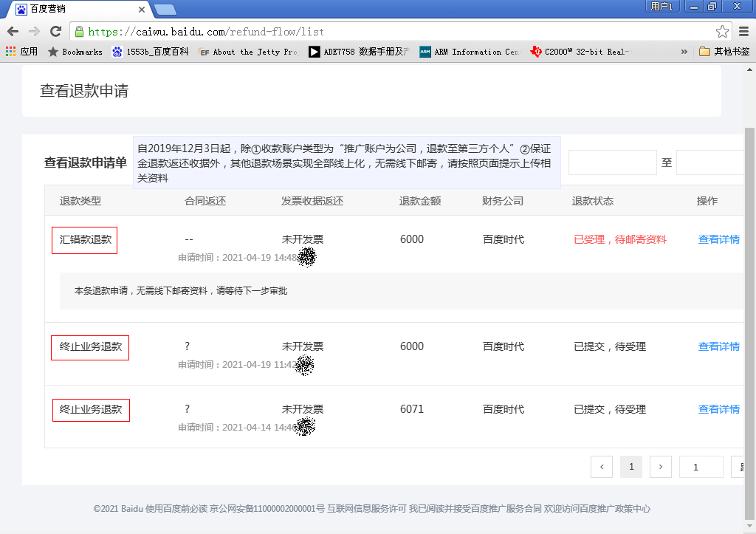Restore down the browser window
This screenshot has width=756, height=534.
tap(712, 6)
